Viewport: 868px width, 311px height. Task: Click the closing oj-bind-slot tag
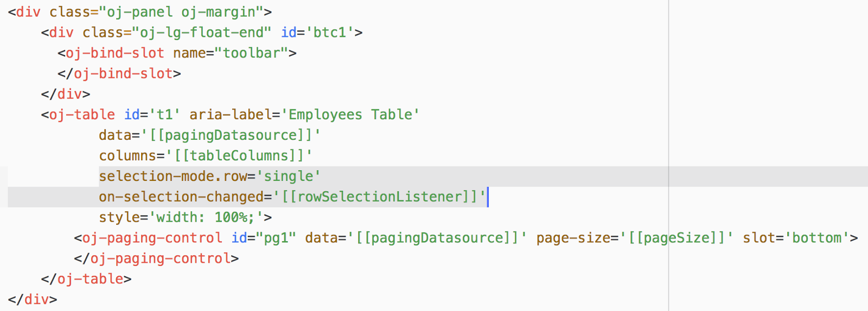119,73
